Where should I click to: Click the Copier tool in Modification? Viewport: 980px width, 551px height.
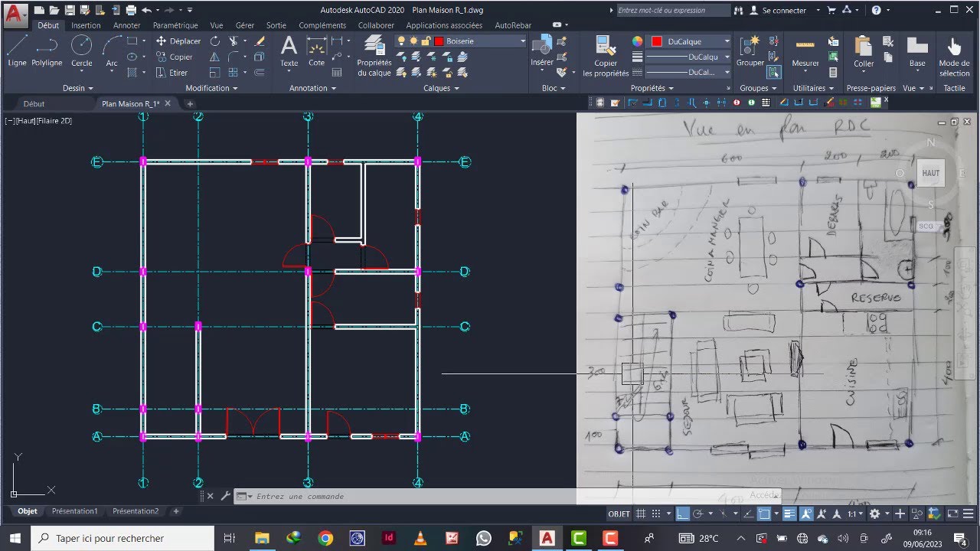pyautogui.click(x=174, y=57)
